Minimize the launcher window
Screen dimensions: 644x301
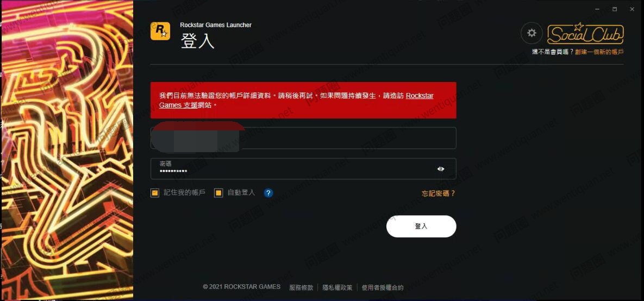click(x=597, y=9)
